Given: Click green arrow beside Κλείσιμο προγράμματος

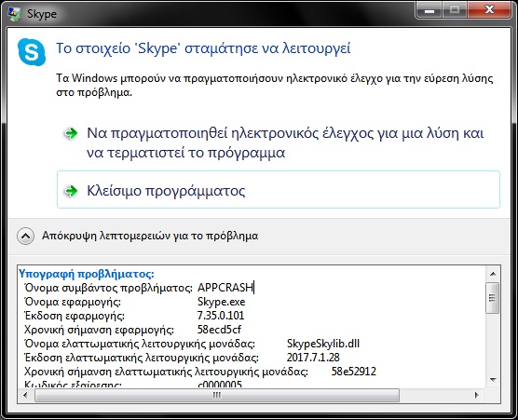Looking at the screenshot, I should coord(71,191).
